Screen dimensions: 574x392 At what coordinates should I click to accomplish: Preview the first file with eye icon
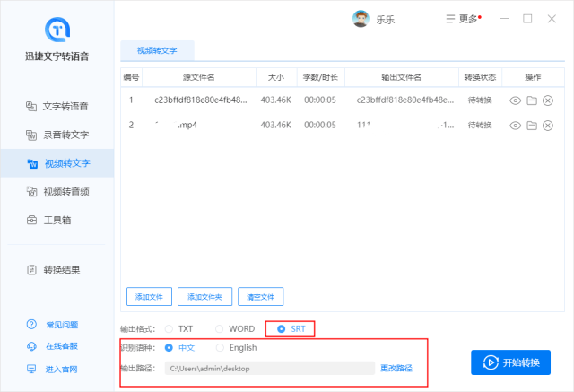tap(515, 100)
